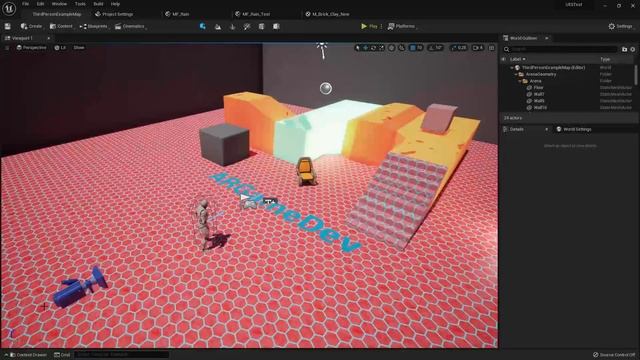Screen dimensions: 640x360
Task: Switch to Modeling mode icon
Action: 261,27
